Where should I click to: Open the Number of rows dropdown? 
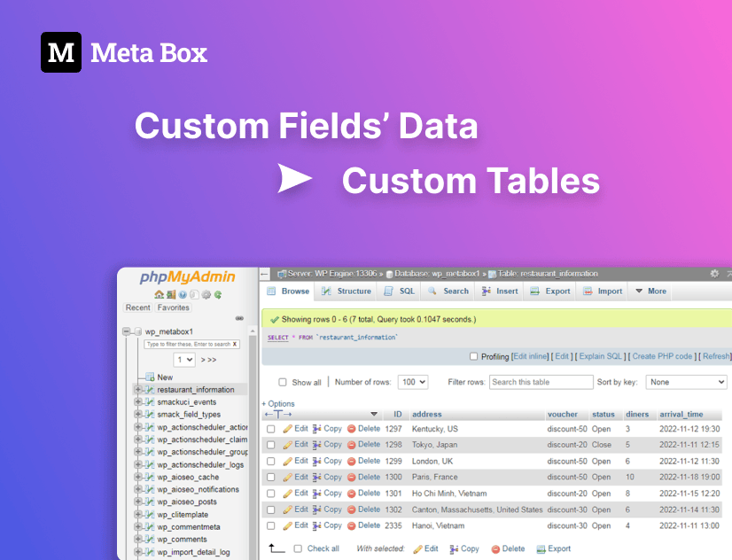414,382
